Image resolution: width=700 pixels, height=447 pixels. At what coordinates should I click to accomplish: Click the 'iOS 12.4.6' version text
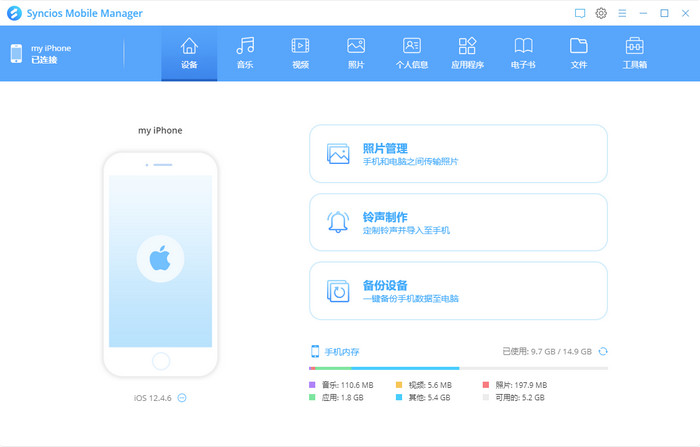153,398
